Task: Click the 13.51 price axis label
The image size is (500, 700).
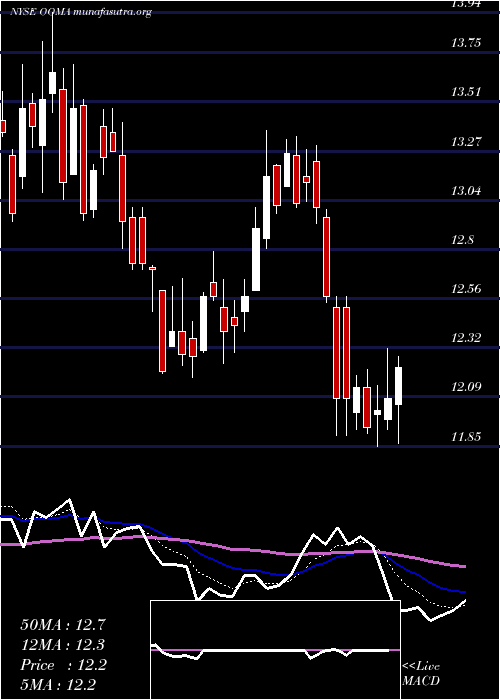Action: pyautogui.click(x=466, y=92)
